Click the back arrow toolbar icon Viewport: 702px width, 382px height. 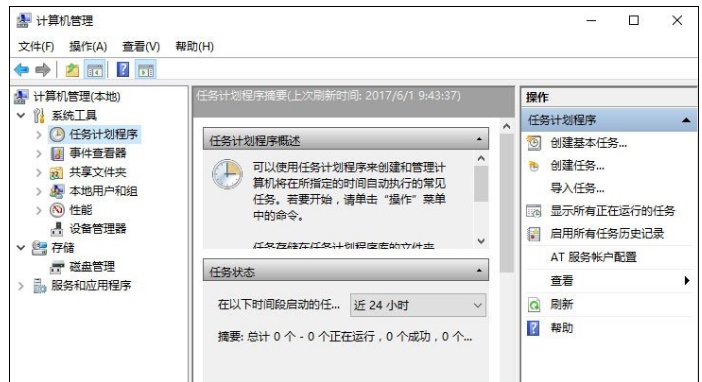point(21,70)
